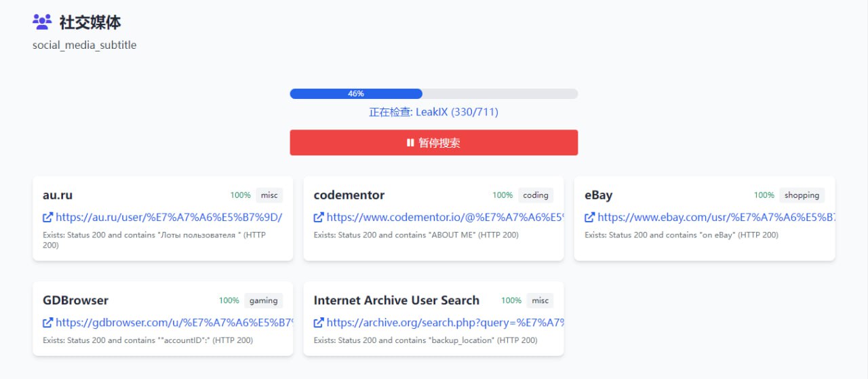
Task: Click the social media people icon in header
Action: pos(42,22)
